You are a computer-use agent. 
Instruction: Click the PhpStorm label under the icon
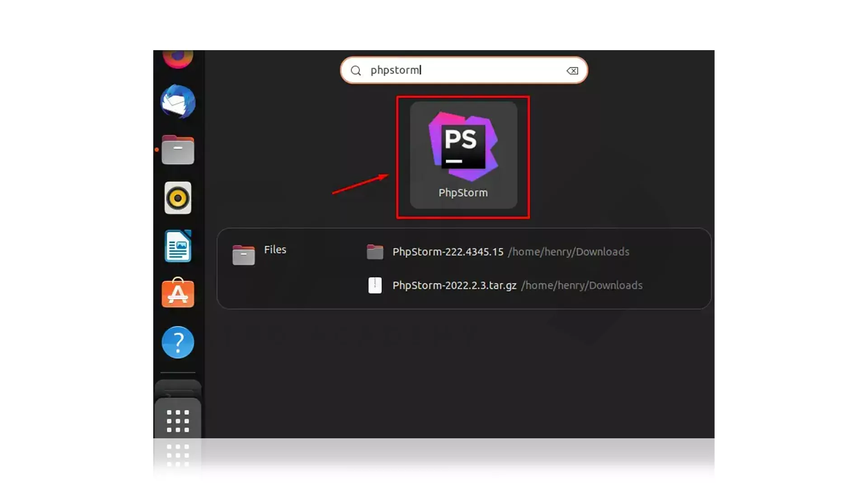[463, 193]
